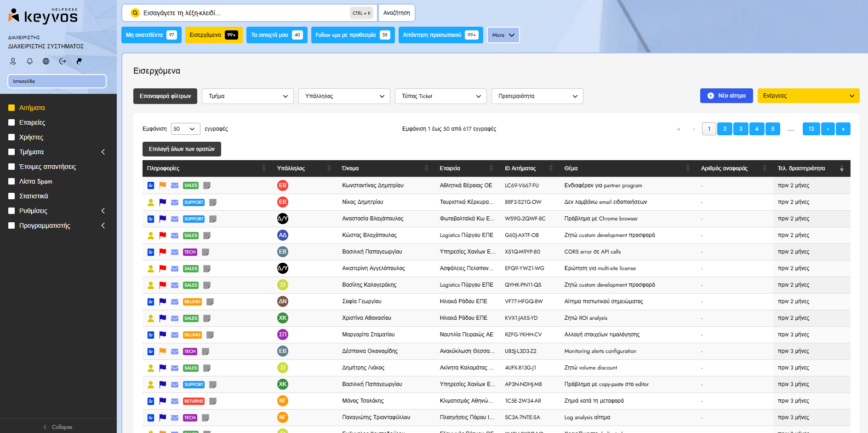Go to page 13 of results
The height and width of the screenshot is (433, 868).
pos(811,129)
